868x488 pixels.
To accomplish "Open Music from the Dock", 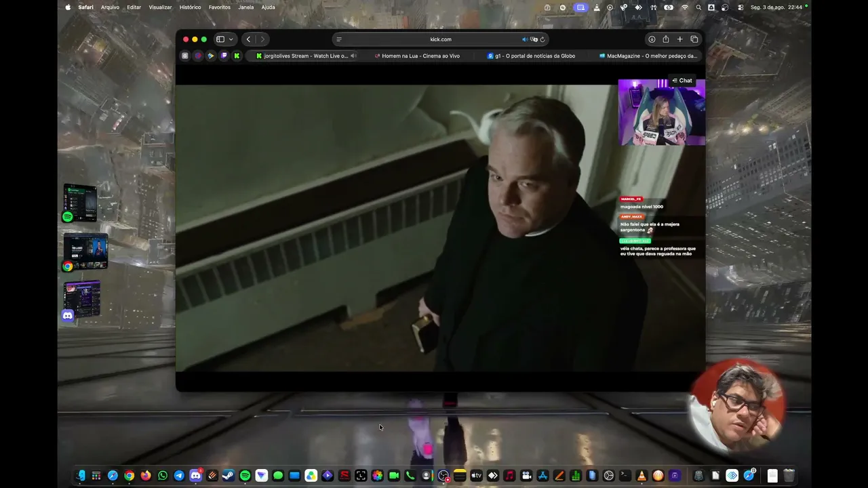I will tap(509, 476).
